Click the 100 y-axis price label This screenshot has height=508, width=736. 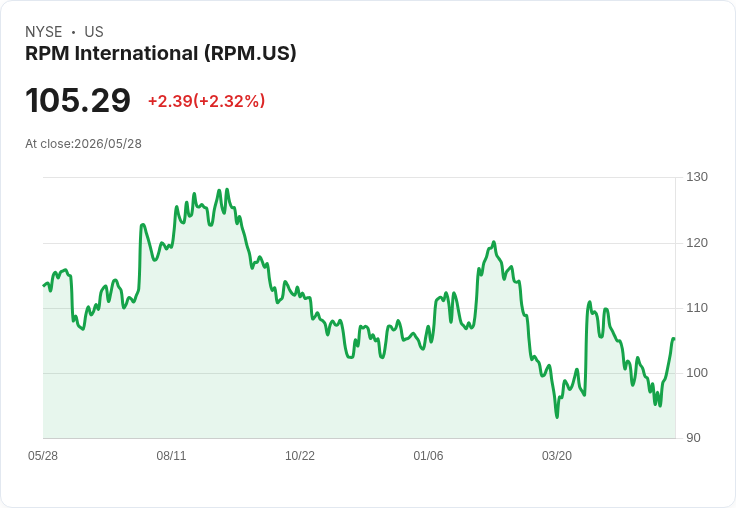[697, 373]
